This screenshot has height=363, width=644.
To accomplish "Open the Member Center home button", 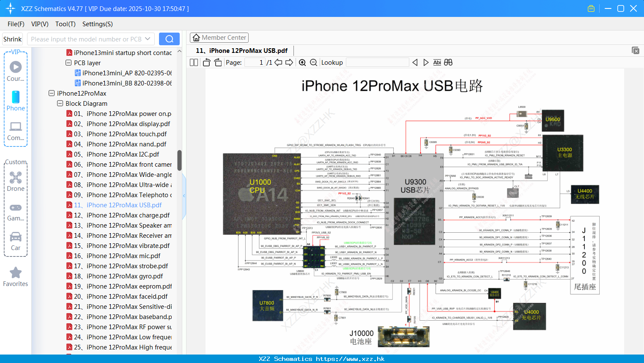I will [x=219, y=38].
